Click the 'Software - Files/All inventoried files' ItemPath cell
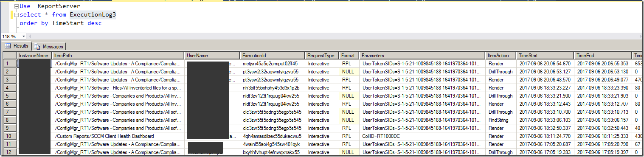The width and height of the screenshot is (644, 157). (x=118, y=88)
